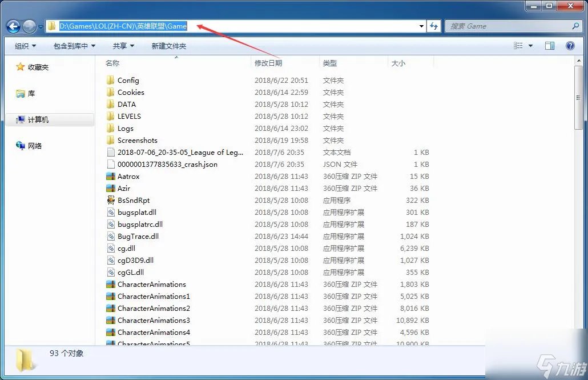Screen dimensions: 588x380
Task: Click the search magnifier icon
Action: point(575,26)
